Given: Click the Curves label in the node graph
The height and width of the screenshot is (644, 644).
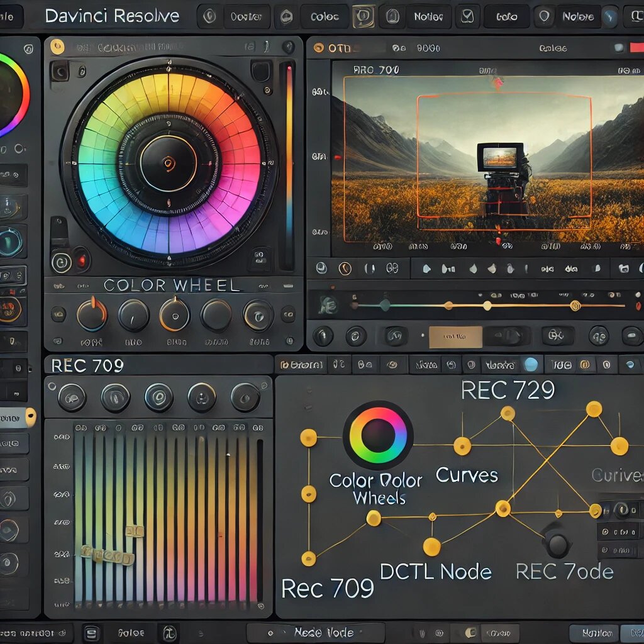Looking at the screenshot, I should [467, 475].
